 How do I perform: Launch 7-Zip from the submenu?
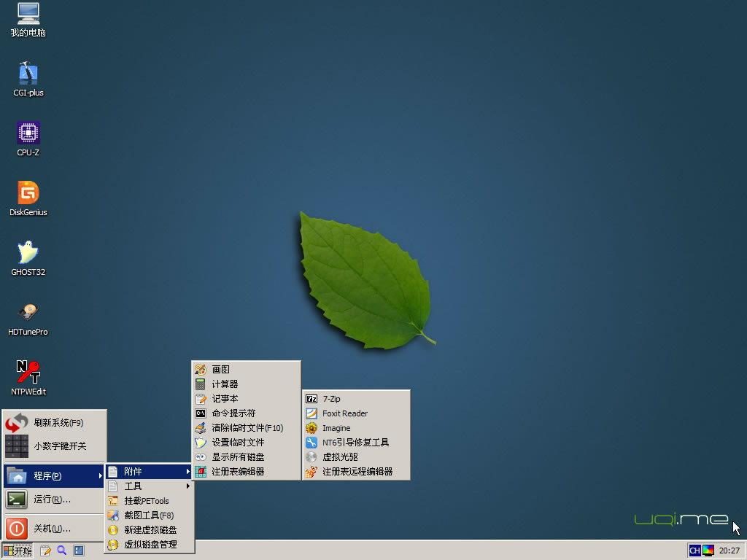(x=356, y=399)
